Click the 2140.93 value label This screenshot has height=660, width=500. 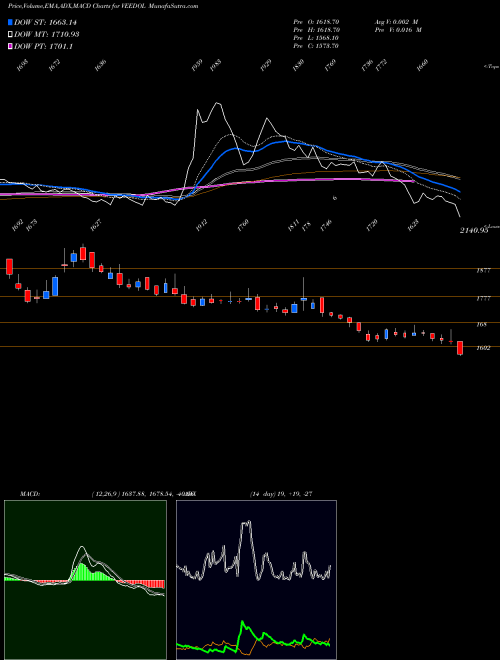[x=474, y=230]
